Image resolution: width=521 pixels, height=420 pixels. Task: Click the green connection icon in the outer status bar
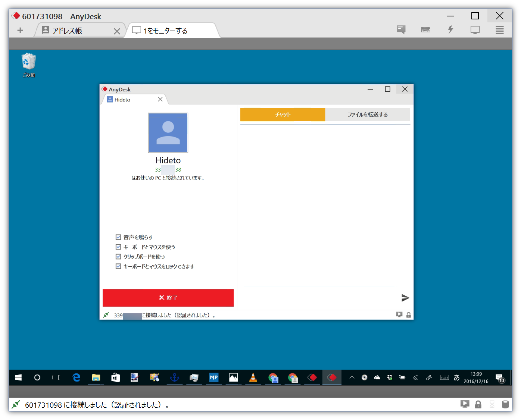click(x=16, y=404)
